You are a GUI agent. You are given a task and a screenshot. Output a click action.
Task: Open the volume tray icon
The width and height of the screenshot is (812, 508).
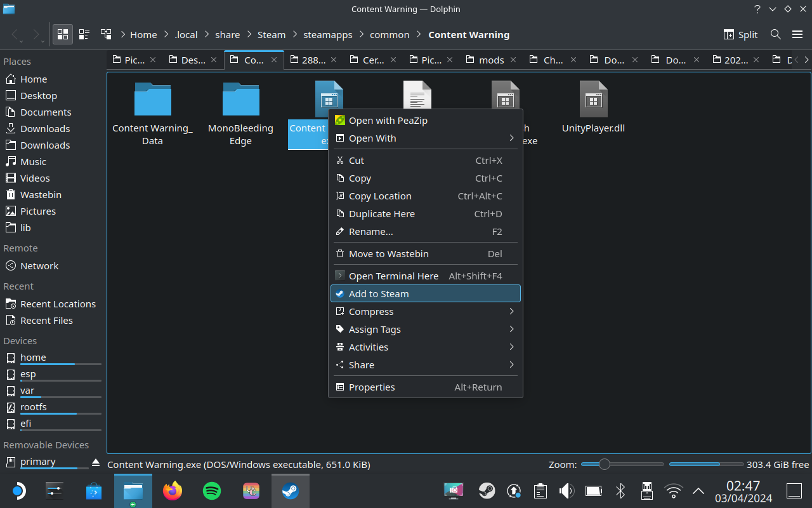pos(566,491)
